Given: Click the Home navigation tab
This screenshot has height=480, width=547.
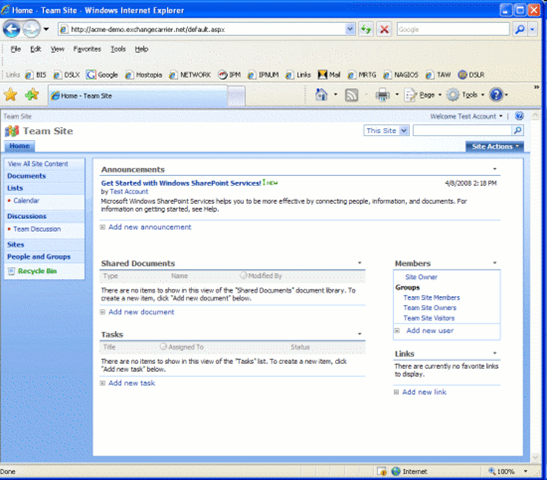Looking at the screenshot, I should click(19, 146).
